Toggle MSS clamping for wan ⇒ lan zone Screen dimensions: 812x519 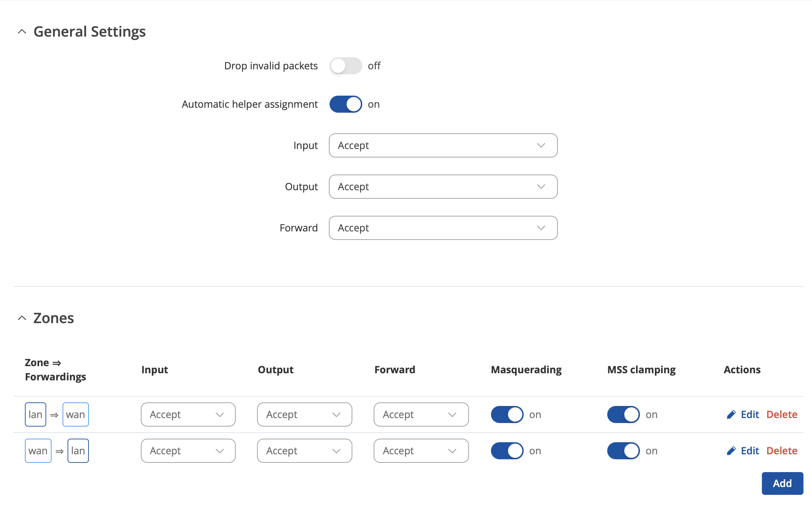click(623, 451)
